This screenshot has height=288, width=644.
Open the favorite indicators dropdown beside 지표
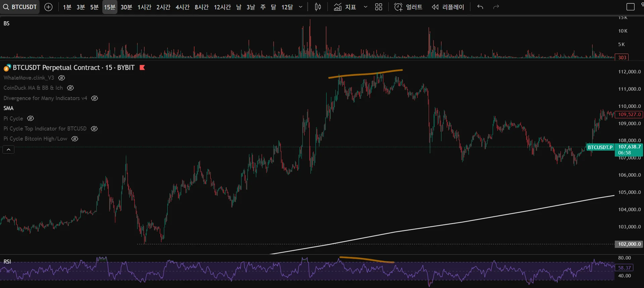(x=365, y=7)
